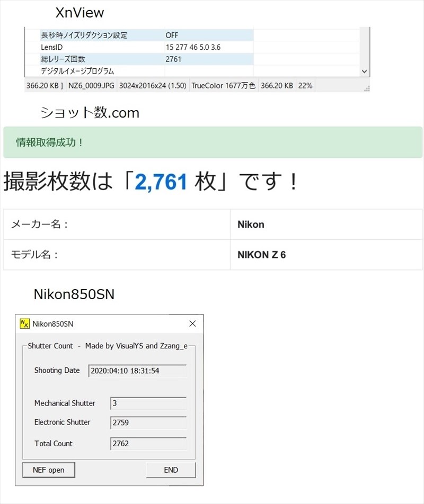Click the Nikon850SN section heading
The height and width of the screenshot is (504, 424).
(74, 294)
